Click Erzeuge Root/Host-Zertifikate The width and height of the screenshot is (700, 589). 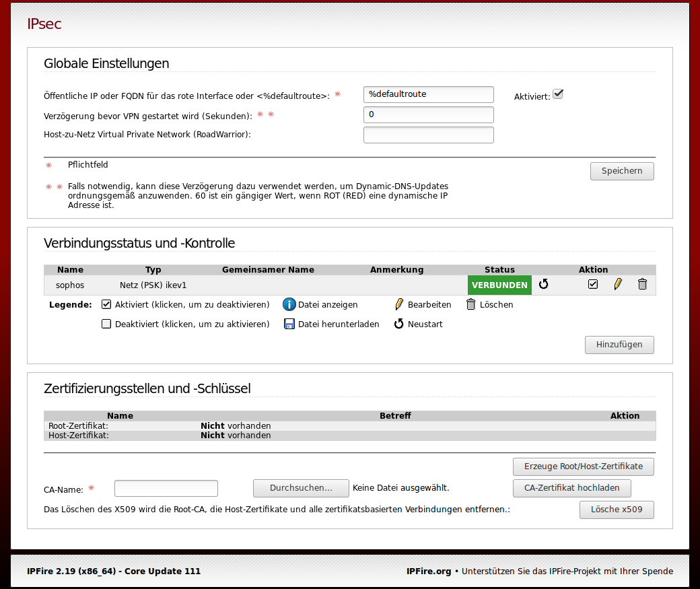[583, 466]
